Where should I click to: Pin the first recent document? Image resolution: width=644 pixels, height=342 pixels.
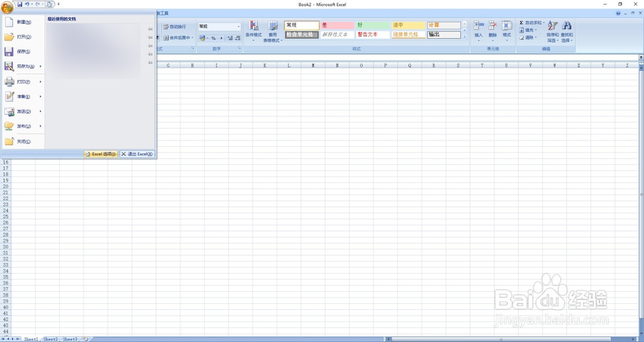coord(150,29)
